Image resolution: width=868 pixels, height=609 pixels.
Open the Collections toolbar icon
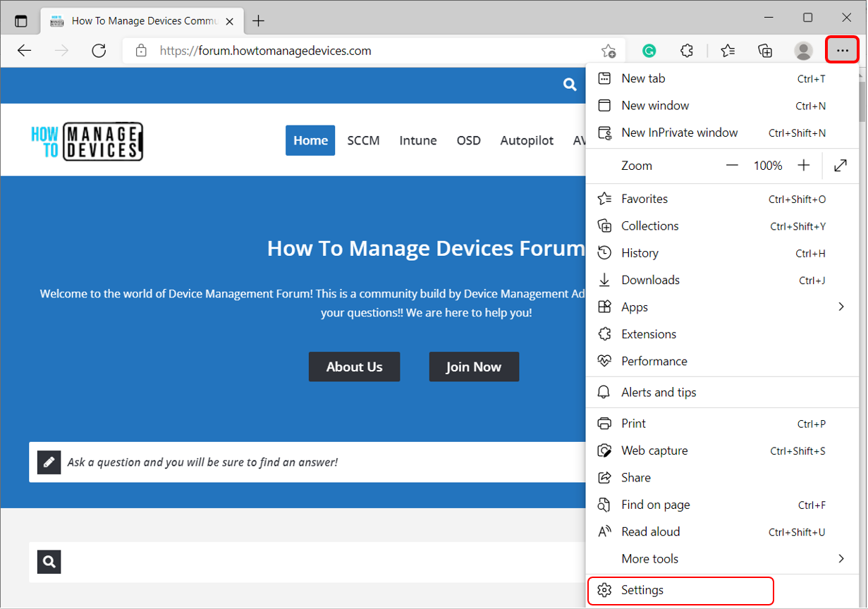[765, 51]
